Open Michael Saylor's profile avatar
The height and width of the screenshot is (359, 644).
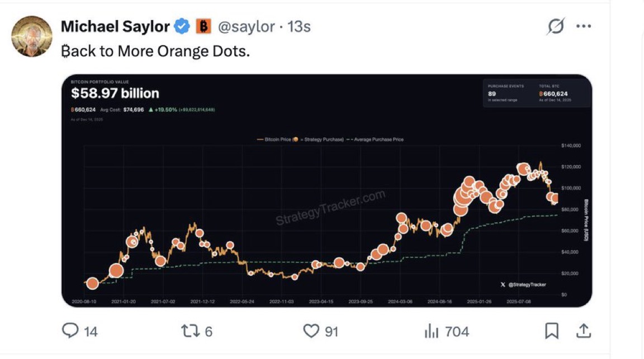32,36
